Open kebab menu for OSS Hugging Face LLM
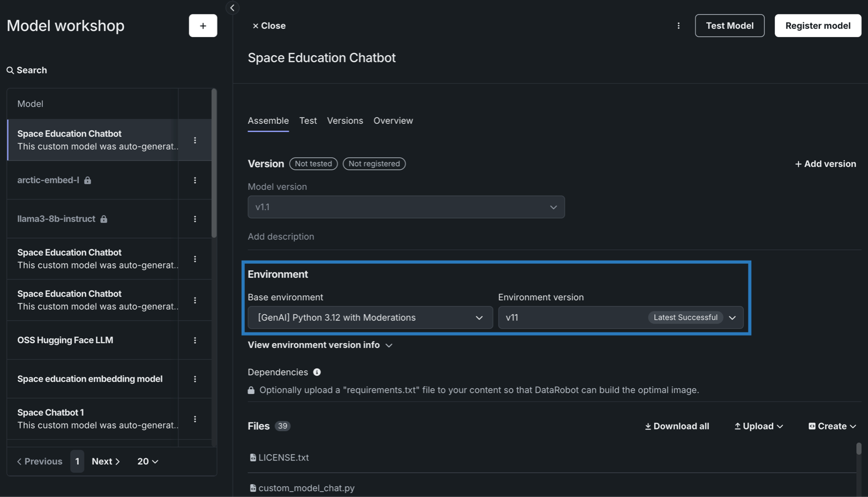The image size is (868, 497). [x=195, y=340]
